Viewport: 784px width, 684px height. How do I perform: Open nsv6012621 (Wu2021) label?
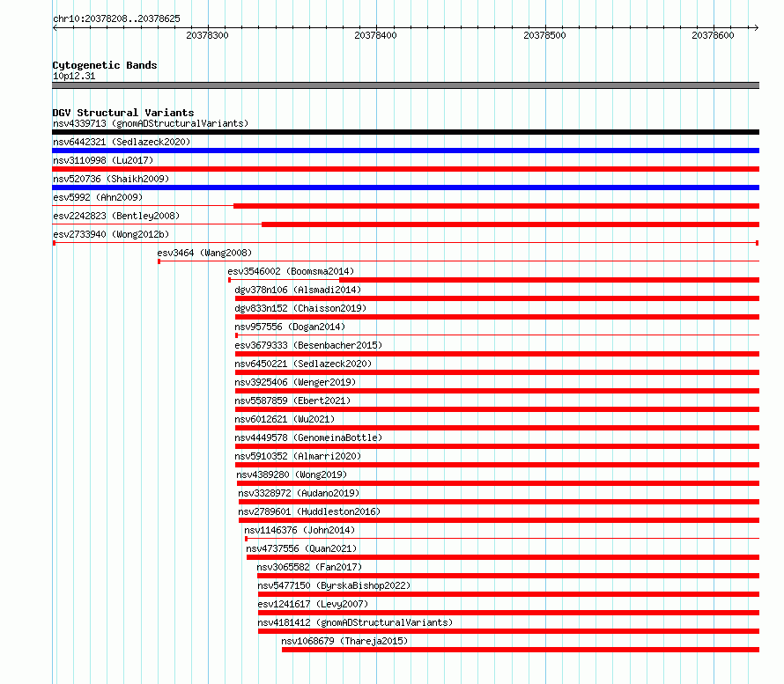pyautogui.click(x=285, y=419)
